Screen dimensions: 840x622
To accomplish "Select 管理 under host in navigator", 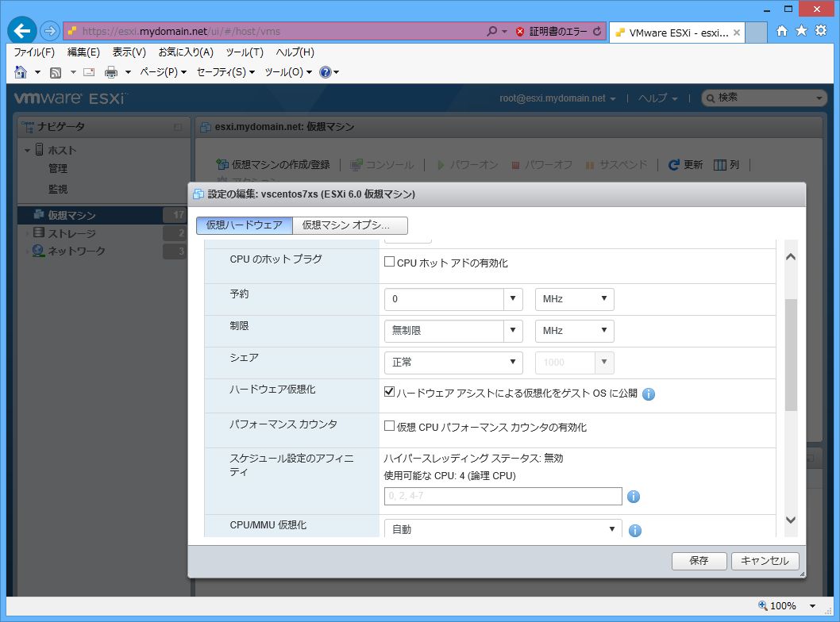I will pos(58,169).
